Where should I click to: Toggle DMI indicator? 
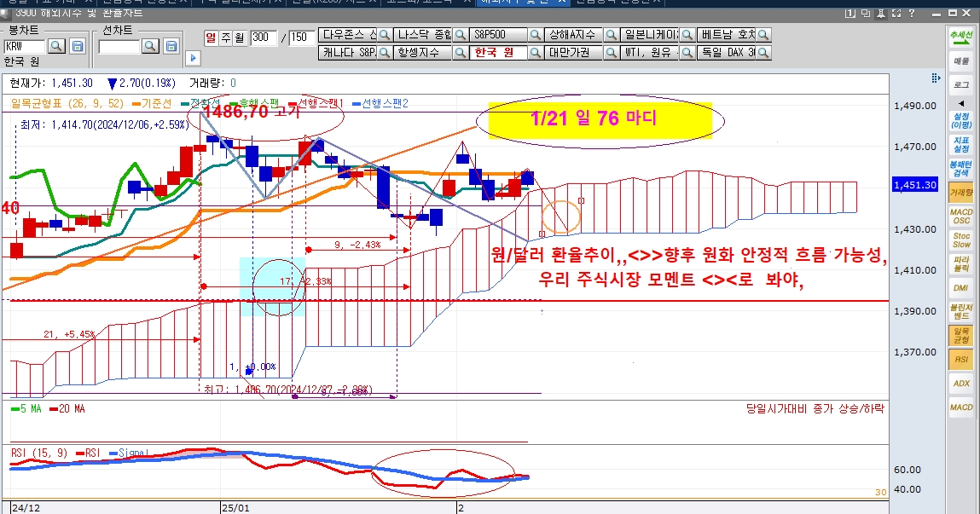coord(961,288)
